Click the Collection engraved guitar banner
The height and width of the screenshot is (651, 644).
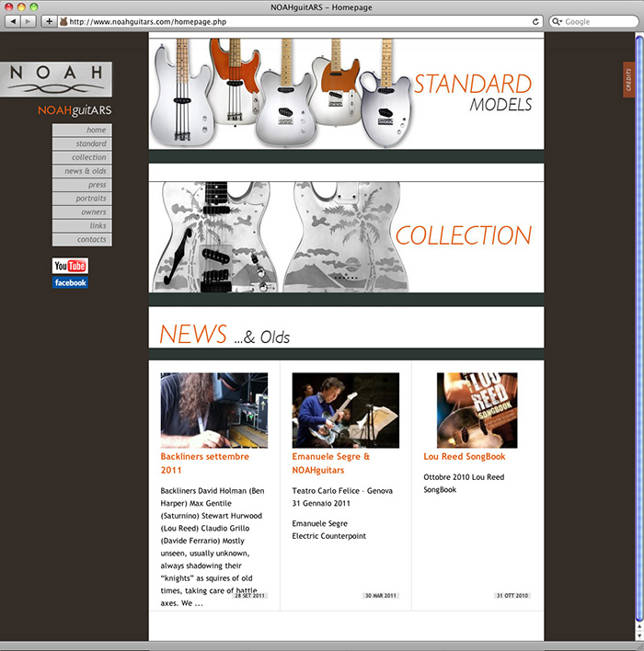coord(346,237)
